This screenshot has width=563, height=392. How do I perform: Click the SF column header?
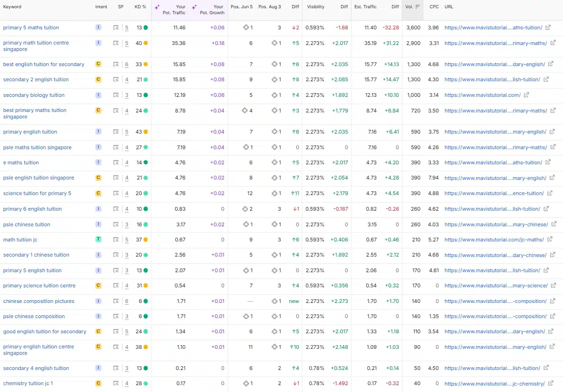pyautogui.click(x=121, y=7)
